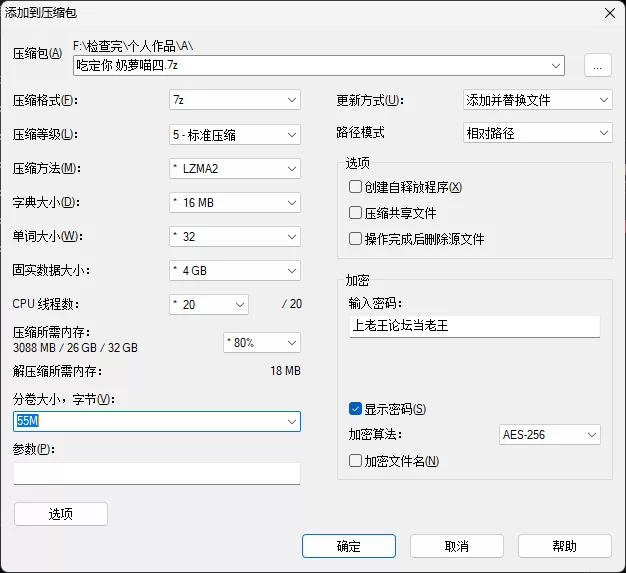Open the archive name dropdown list
Screen dimensions: 626x573
tap(555, 65)
